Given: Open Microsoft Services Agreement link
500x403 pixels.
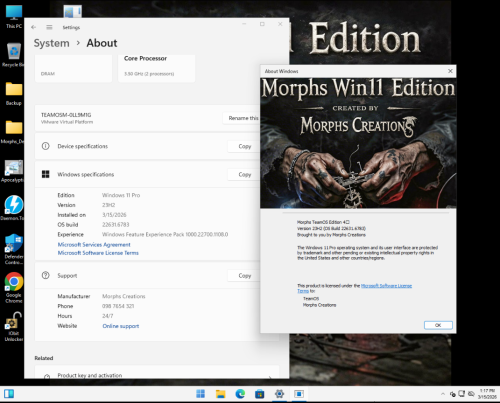Looking at the screenshot, I should (x=94, y=245).
